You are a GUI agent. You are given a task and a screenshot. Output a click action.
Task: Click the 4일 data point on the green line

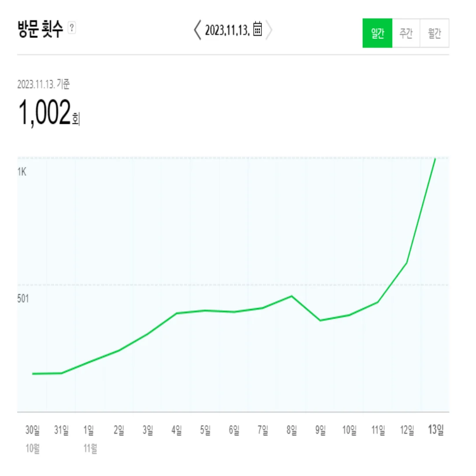click(x=176, y=313)
